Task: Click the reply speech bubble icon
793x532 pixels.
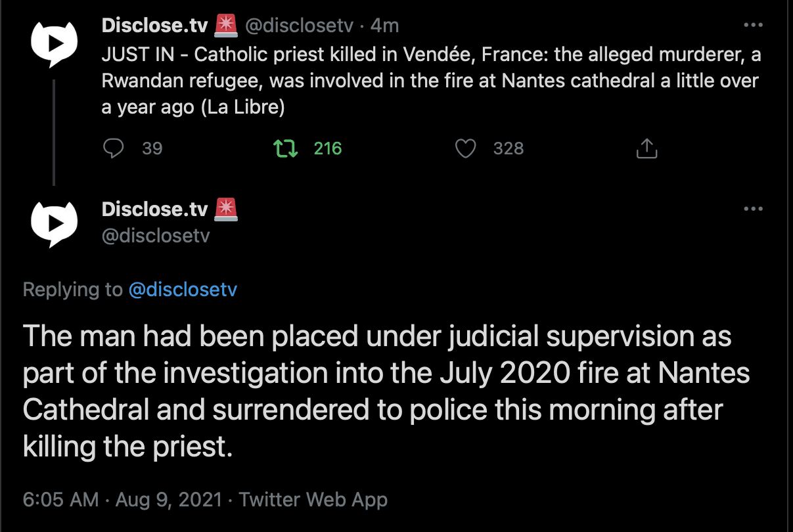Action: coord(114,148)
